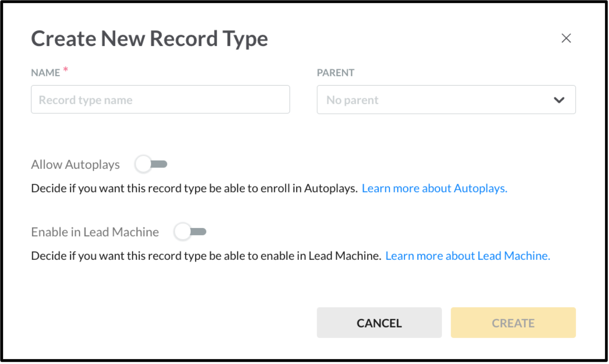The image size is (609, 364).
Task: Click the Allow Autoplays label text
Action: click(x=76, y=165)
